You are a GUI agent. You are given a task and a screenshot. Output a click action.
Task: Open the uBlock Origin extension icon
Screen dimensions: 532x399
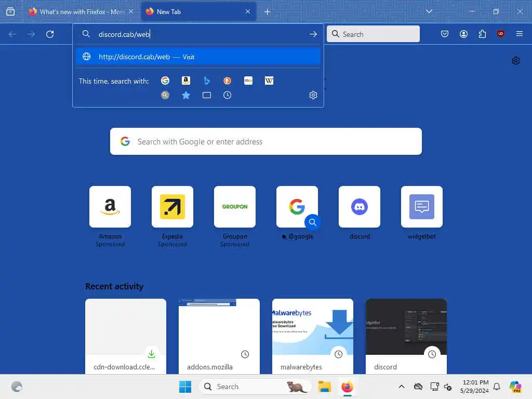(x=501, y=34)
